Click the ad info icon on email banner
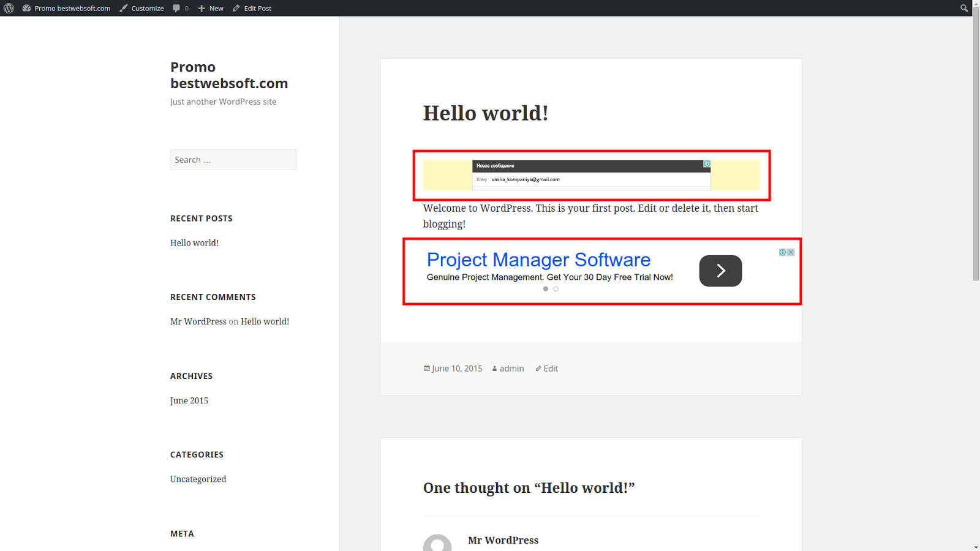The width and height of the screenshot is (980, 551). 707,163
